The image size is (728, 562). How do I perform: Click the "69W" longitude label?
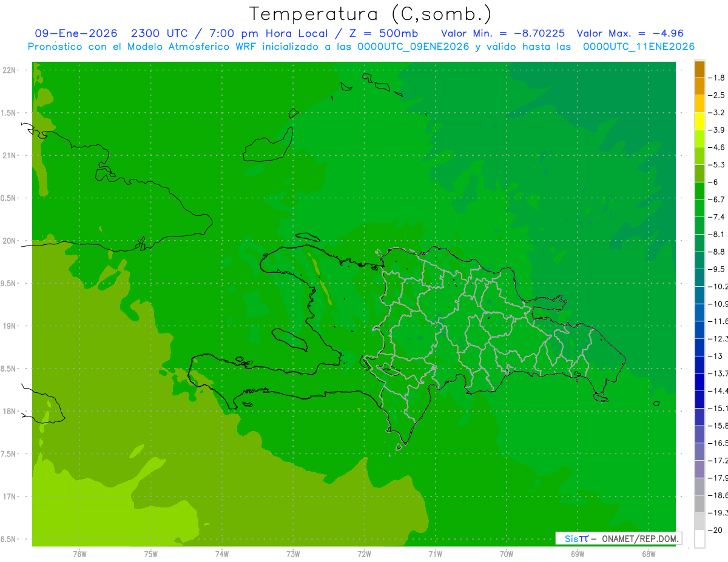tap(578, 554)
